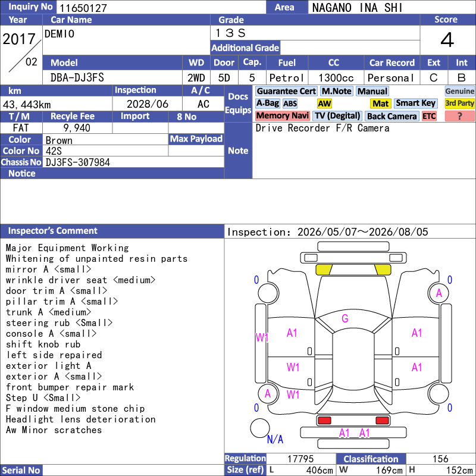Click the model code DBA-DJ3FS
This screenshot has width=476, height=476.
point(77,78)
